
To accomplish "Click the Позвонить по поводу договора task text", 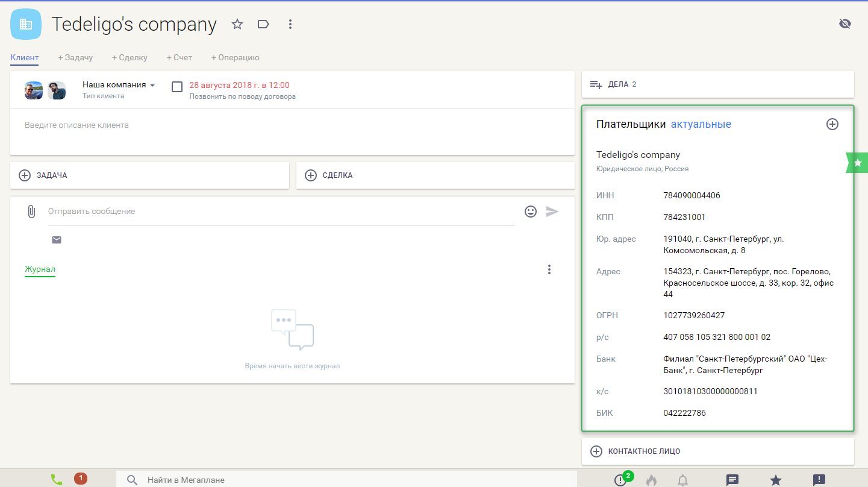I will point(242,96).
